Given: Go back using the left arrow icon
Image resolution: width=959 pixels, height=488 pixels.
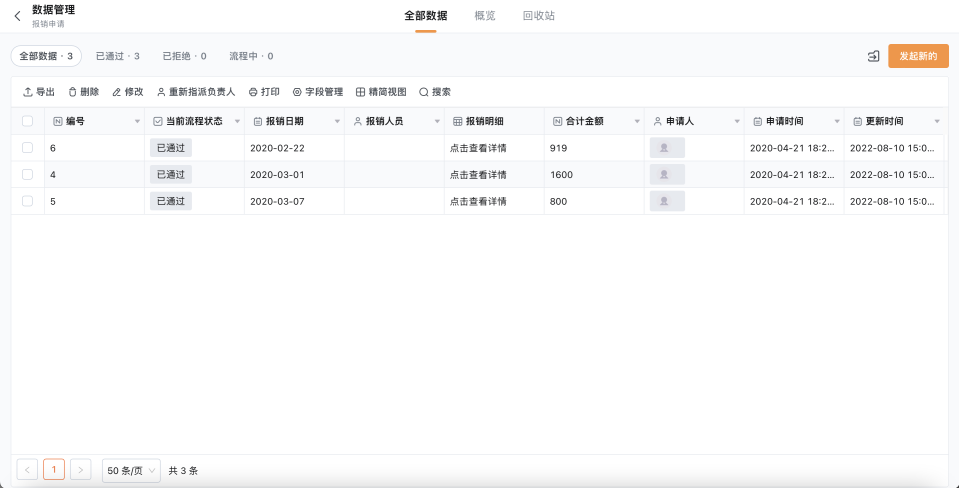Looking at the screenshot, I should (17, 16).
